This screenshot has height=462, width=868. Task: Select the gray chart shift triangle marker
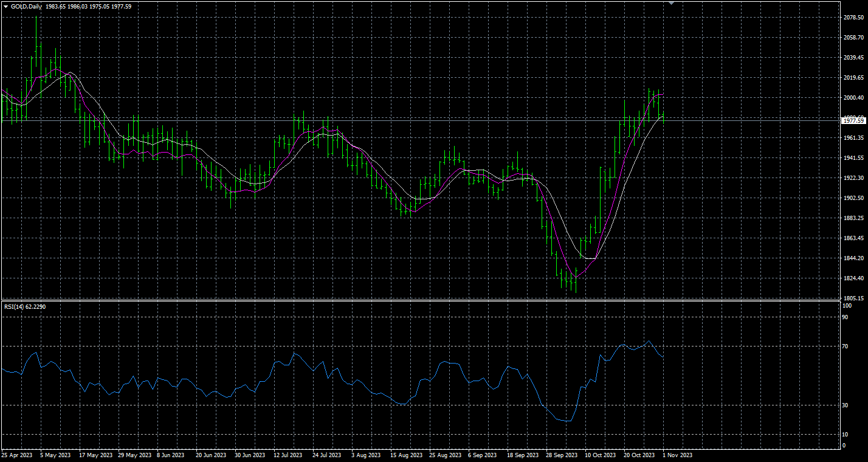[671, 3]
